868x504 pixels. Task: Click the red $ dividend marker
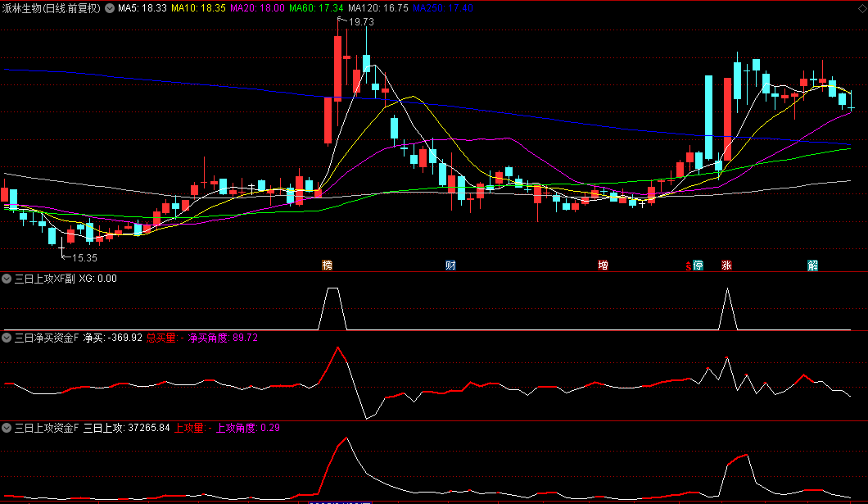(x=688, y=266)
